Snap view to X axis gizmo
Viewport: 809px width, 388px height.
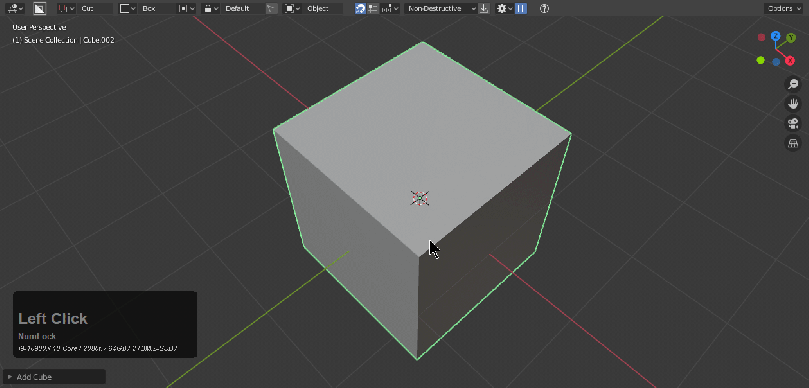790,61
